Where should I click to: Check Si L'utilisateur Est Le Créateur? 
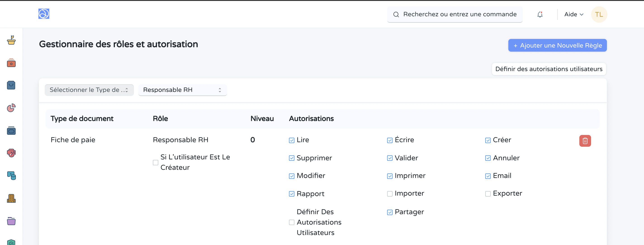156,163
